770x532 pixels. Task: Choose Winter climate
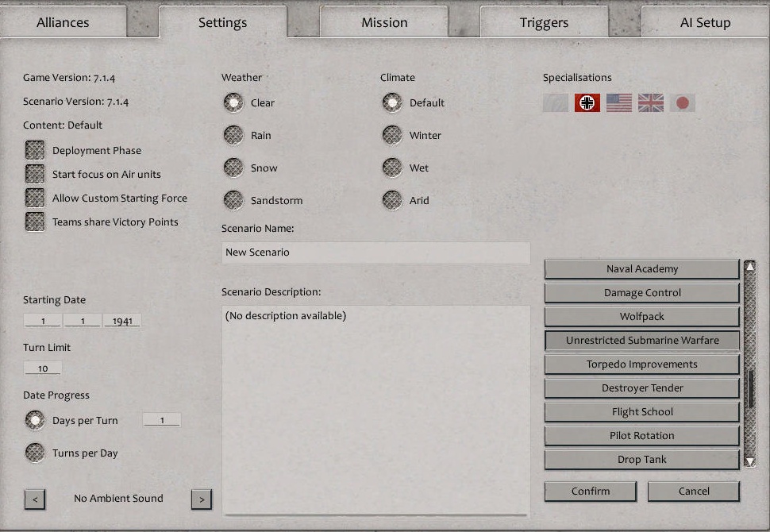click(x=392, y=135)
